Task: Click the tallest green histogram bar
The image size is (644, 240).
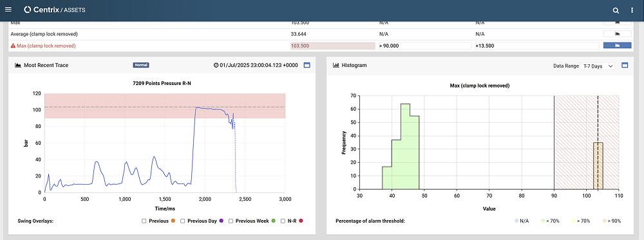Action: (405, 147)
